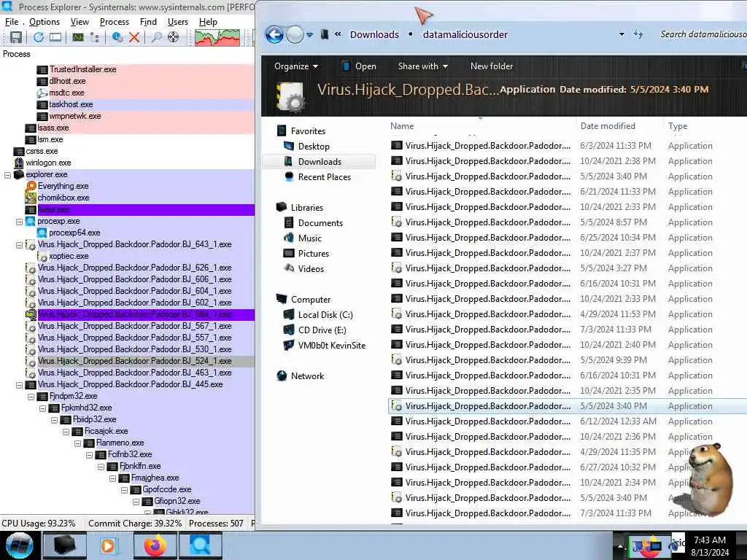Open System Information via the toolbar icon
This screenshot has width=747, height=560.
point(77,37)
